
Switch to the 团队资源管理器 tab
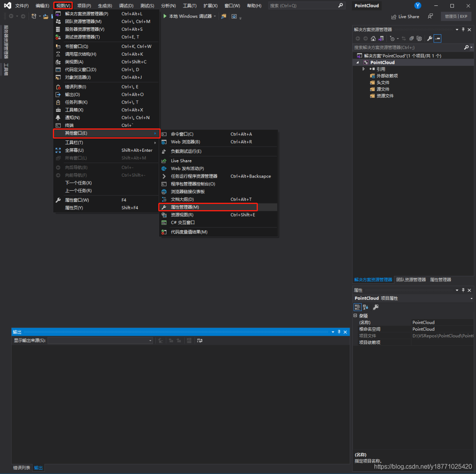pos(411,279)
